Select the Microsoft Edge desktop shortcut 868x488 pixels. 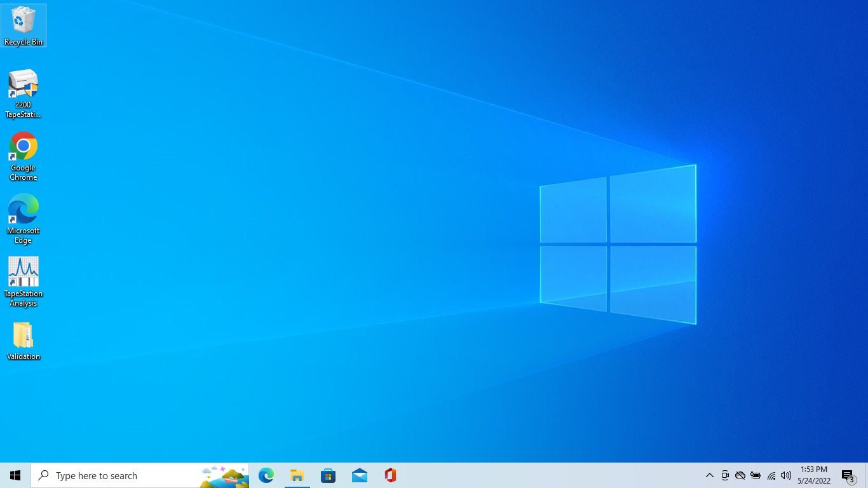(x=24, y=219)
